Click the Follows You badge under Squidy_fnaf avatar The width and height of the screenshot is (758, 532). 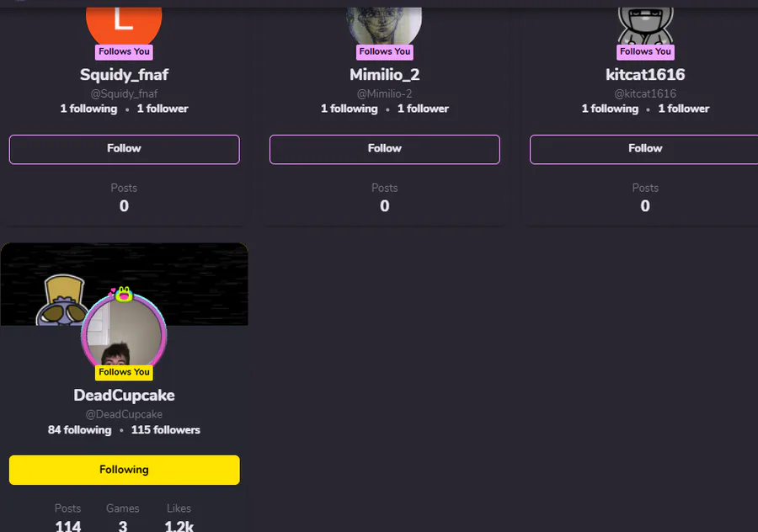point(125,51)
